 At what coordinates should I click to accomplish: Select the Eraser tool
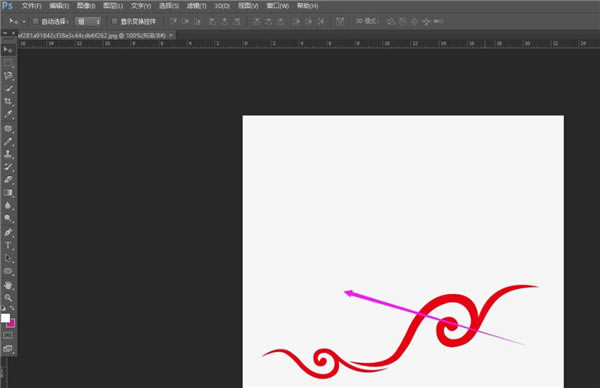coord(8,180)
